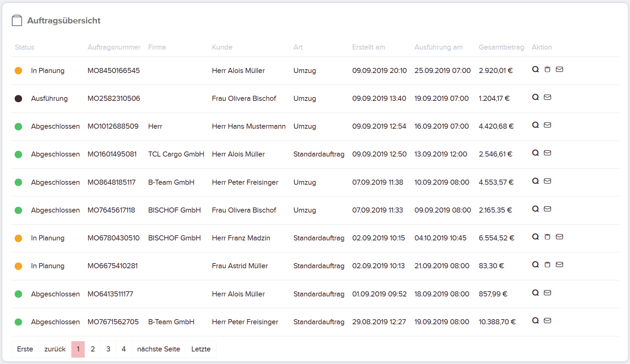
Task: Select customer Herr Hans Mustermann
Action: pyautogui.click(x=249, y=126)
